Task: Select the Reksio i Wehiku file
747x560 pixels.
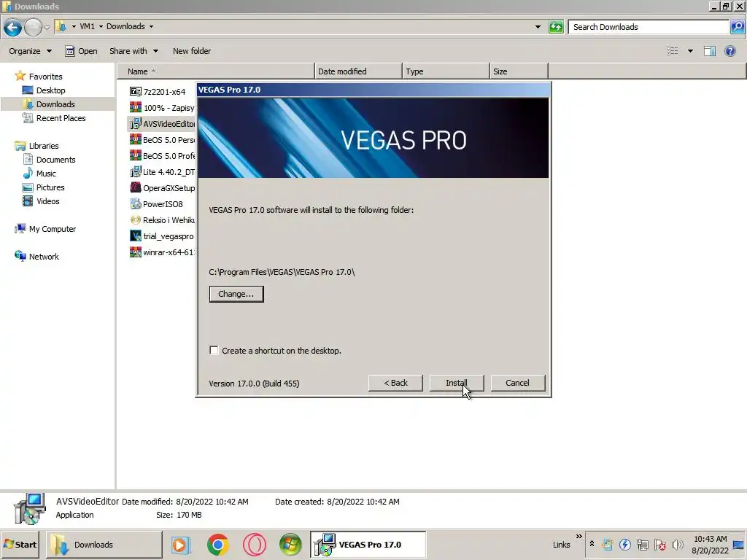Action: coord(162,220)
